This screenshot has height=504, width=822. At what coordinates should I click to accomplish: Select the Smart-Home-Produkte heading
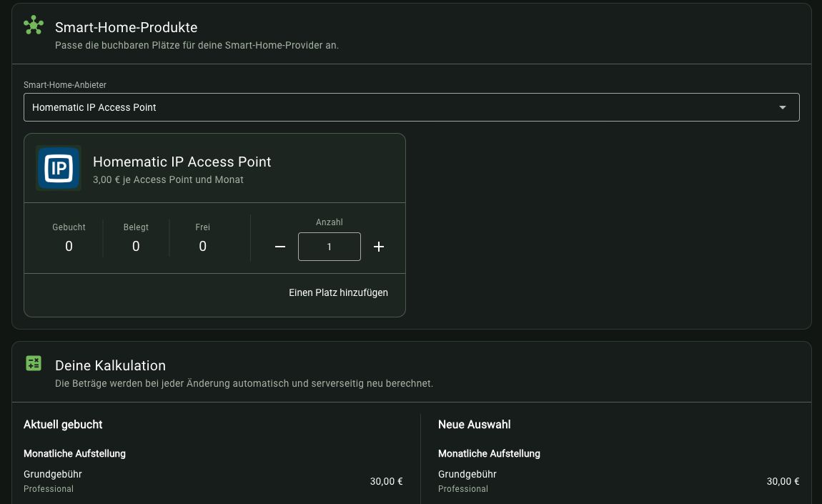(x=127, y=27)
